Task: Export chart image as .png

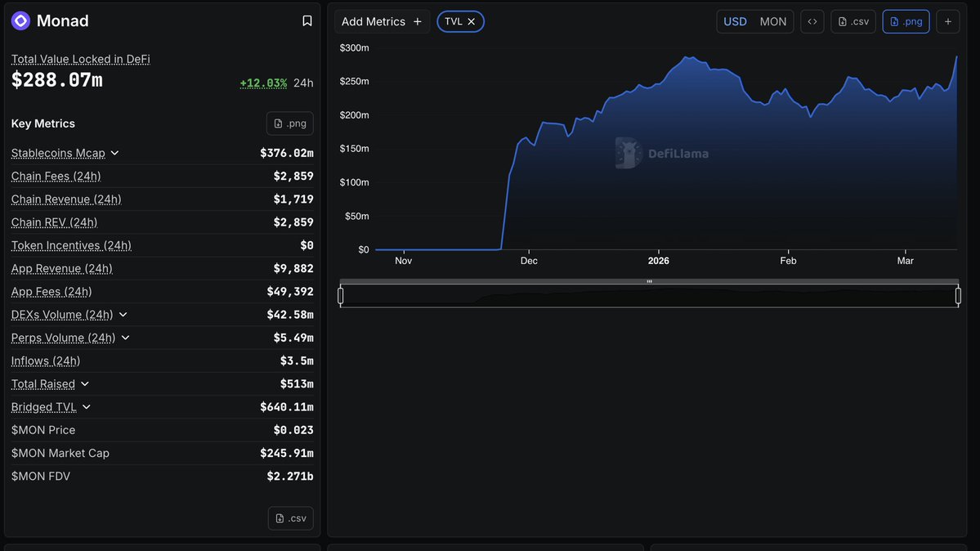Action: click(x=906, y=21)
